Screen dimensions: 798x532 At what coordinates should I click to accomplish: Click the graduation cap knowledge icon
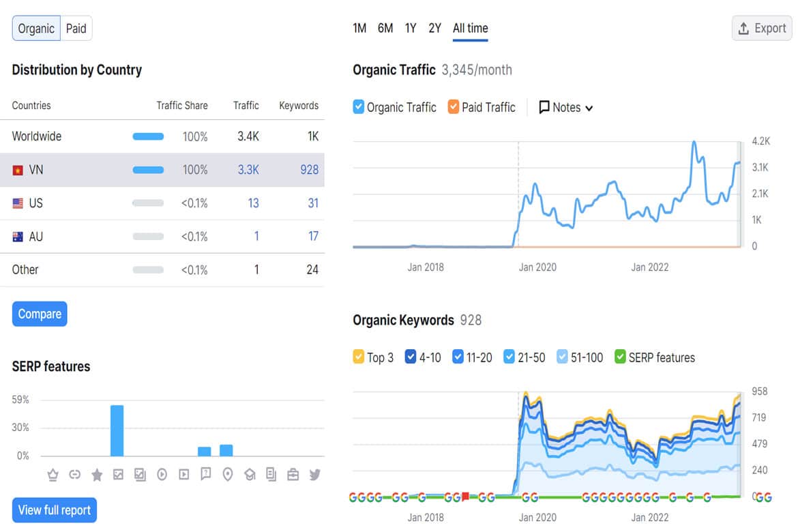[250, 475]
